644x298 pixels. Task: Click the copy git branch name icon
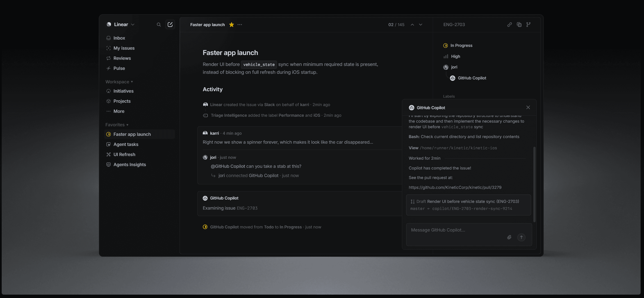click(528, 25)
